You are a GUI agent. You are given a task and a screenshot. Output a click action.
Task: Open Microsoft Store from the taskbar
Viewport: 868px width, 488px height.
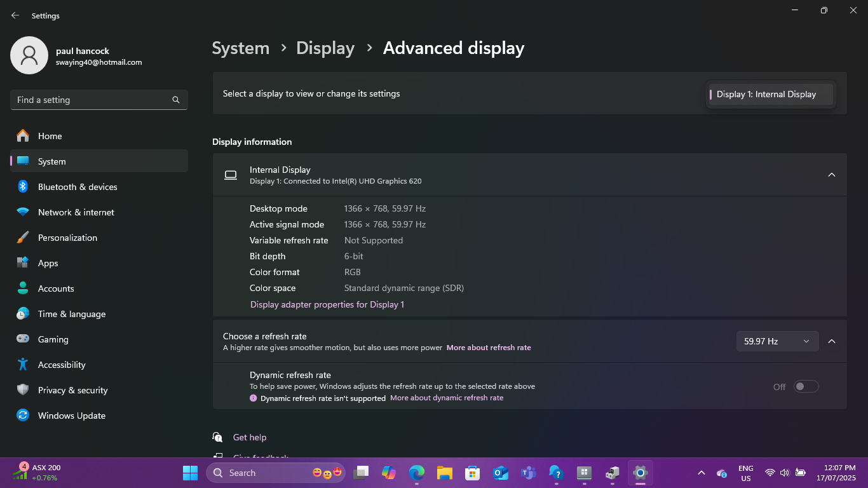point(472,473)
